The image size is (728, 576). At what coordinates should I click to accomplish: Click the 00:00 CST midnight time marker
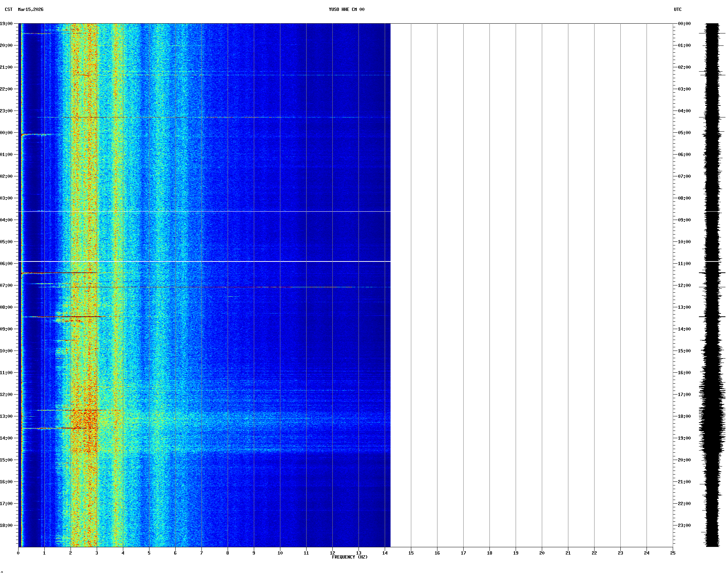click(x=6, y=133)
